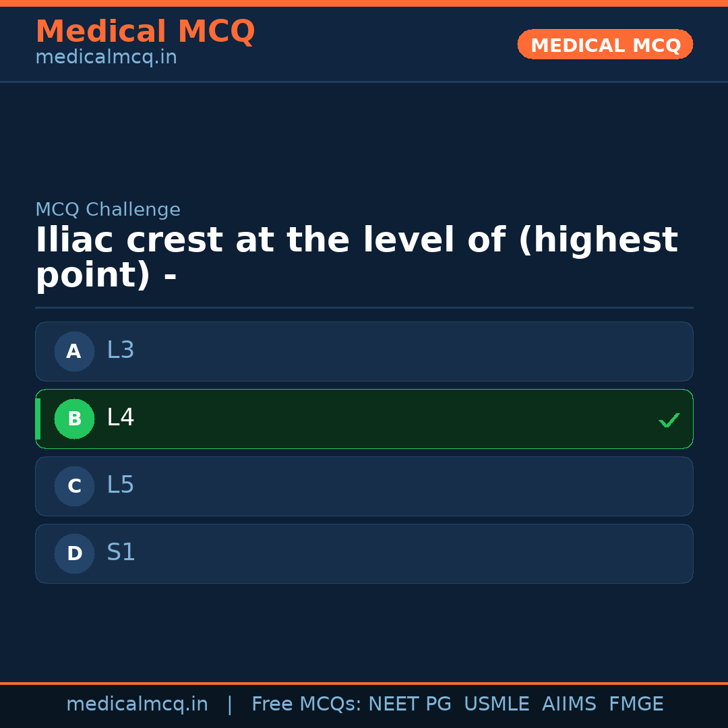Click the green checkmark on answer L4
Image resolution: width=728 pixels, height=728 pixels.
click(669, 420)
